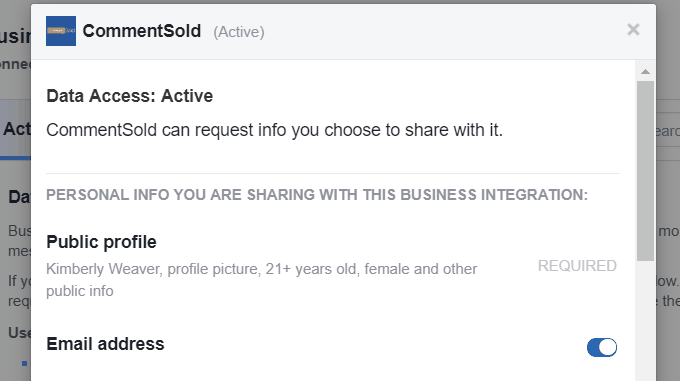Click the dimmed paragraph text right of dialog
Image resolution: width=680 pixels, height=381 pixels.
pos(668,265)
